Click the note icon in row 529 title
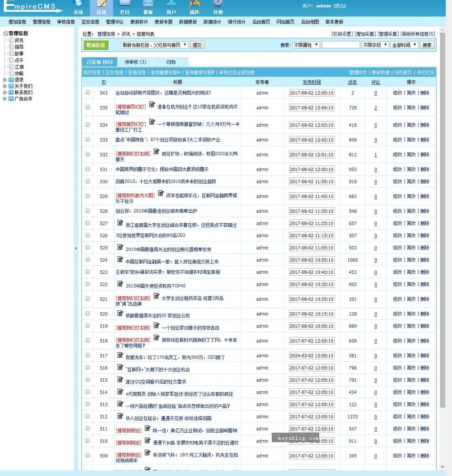 161,193
